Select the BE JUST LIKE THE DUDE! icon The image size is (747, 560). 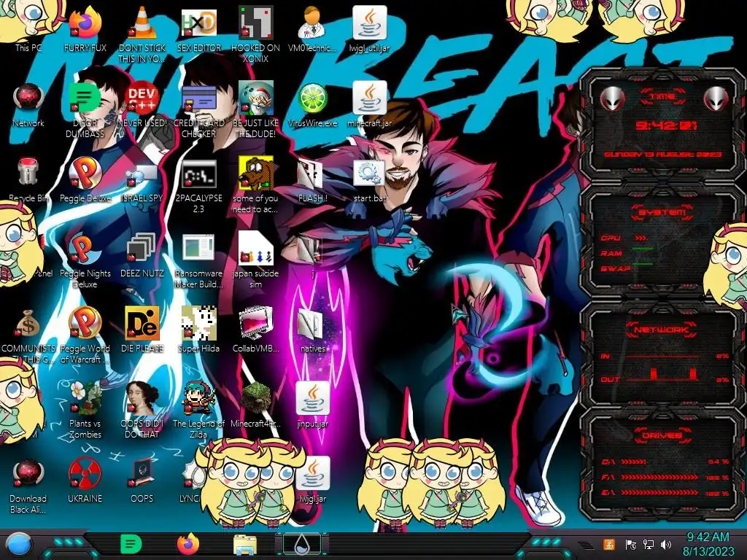click(x=256, y=109)
